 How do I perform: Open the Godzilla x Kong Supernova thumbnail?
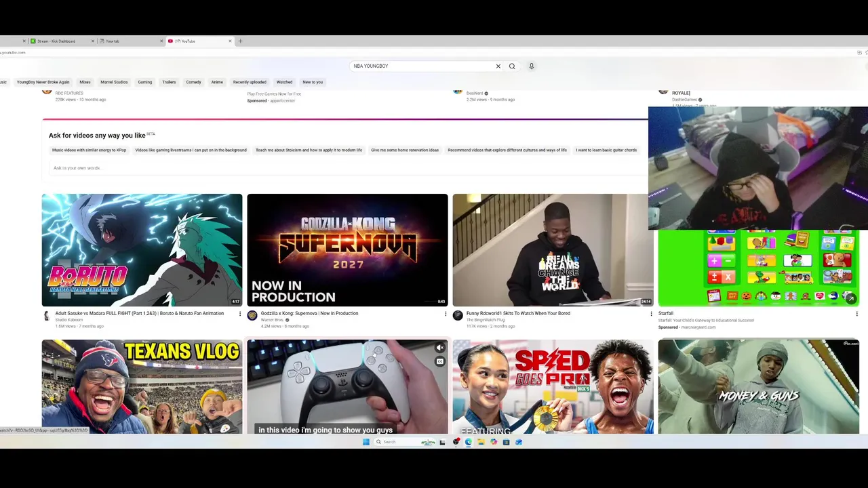(x=347, y=250)
